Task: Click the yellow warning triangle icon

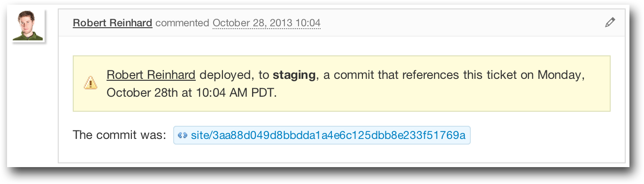Action: [90, 83]
